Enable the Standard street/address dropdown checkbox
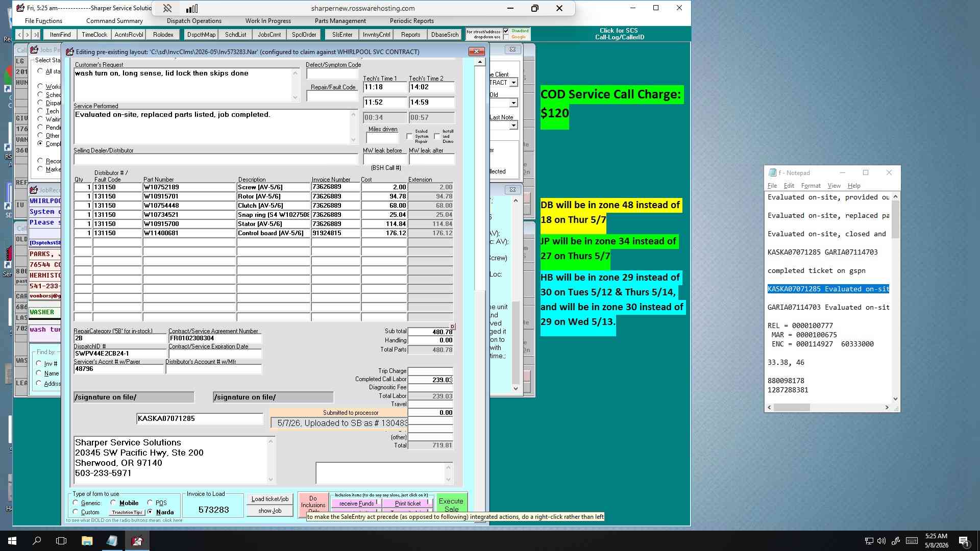 coord(506,31)
